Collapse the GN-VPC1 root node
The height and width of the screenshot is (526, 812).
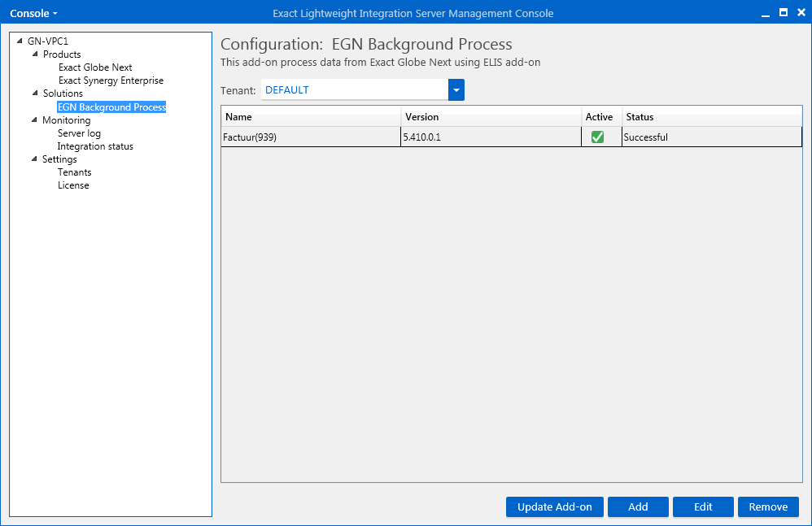click(x=20, y=41)
